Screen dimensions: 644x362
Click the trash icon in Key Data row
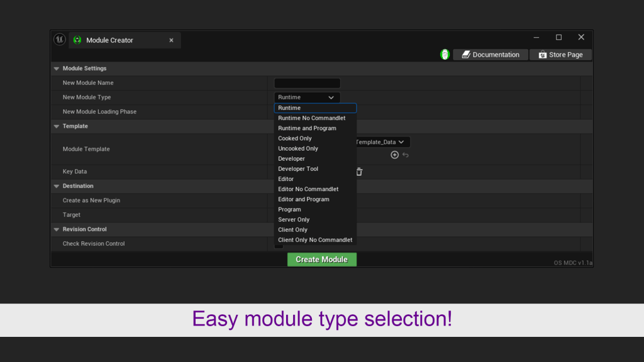click(359, 172)
